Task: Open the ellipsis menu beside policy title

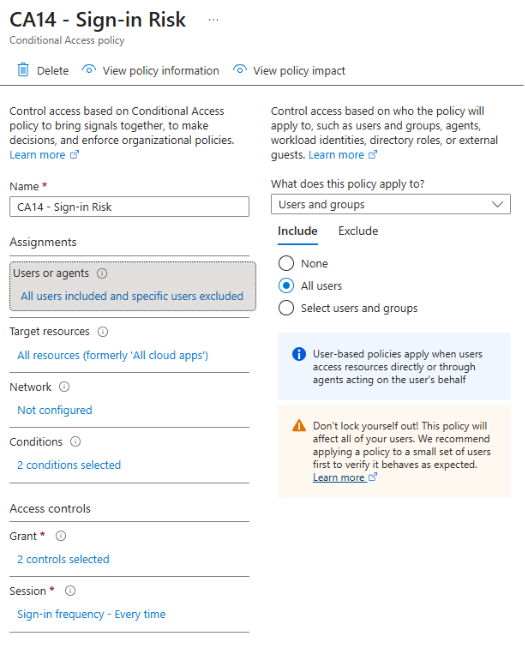Action: 213,20
